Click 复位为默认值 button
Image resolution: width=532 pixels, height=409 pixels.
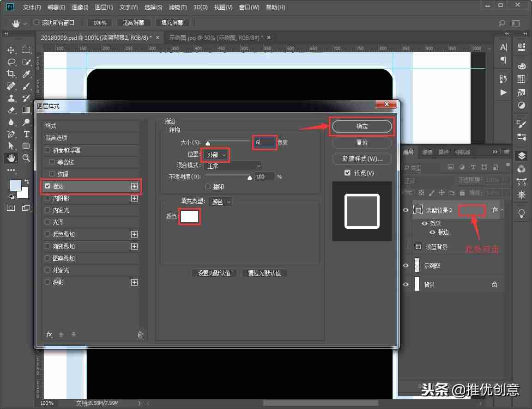click(x=265, y=273)
